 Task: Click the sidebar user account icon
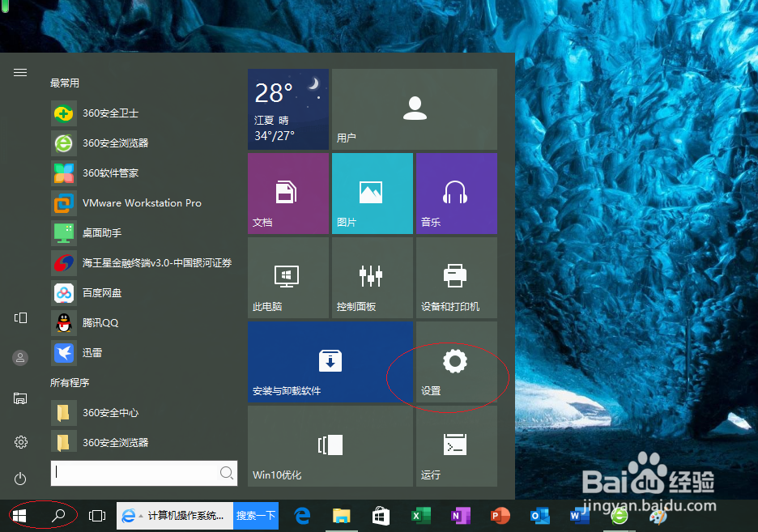point(20,358)
